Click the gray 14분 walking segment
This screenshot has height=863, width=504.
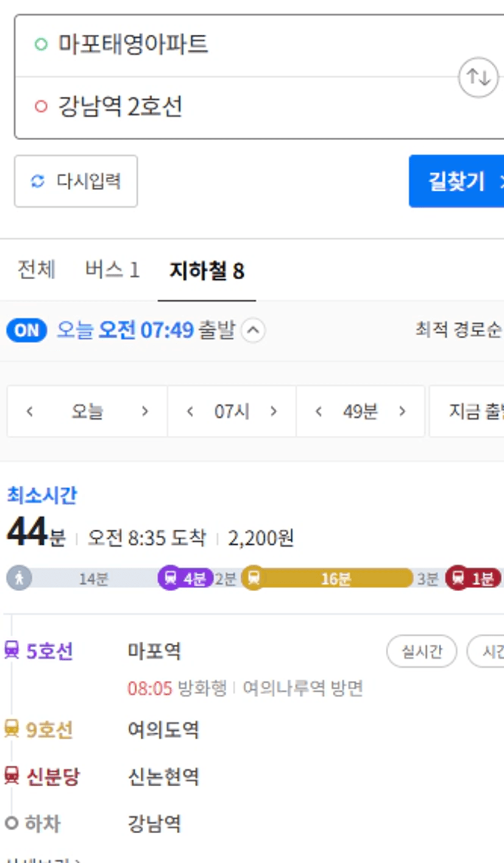(93, 578)
